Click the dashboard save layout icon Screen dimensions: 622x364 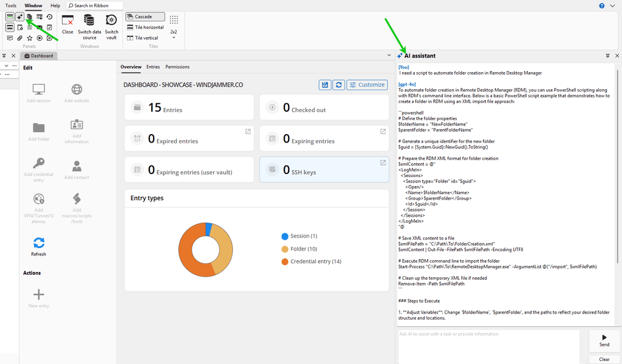(x=326, y=85)
